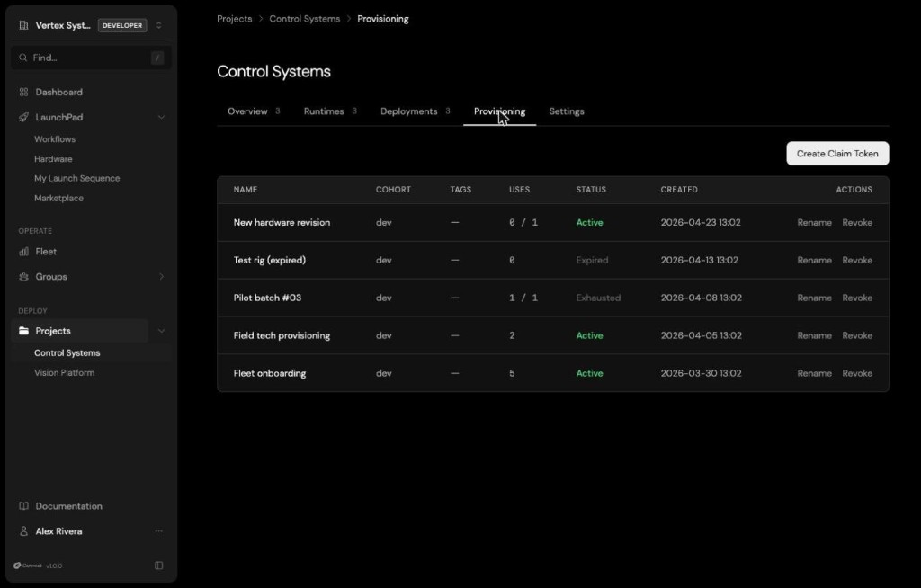
Task: Focus the Find search field
Action: (x=91, y=58)
